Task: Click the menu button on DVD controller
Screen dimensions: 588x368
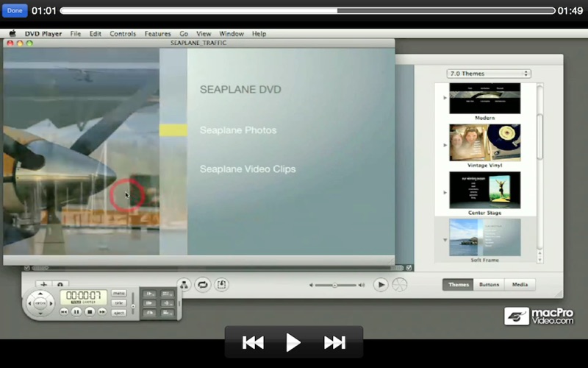Action: (119, 293)
